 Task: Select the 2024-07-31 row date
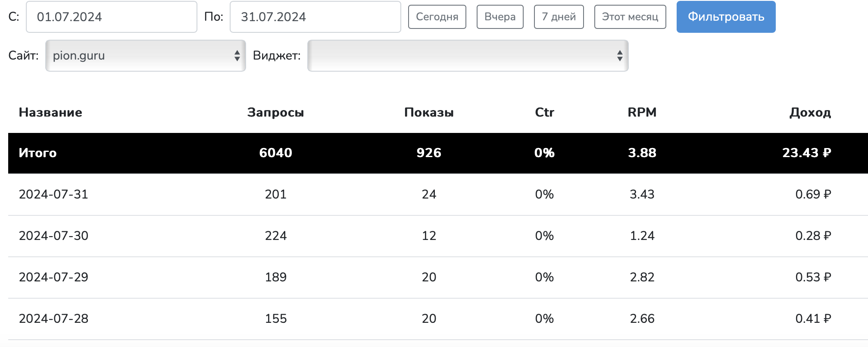53,194
